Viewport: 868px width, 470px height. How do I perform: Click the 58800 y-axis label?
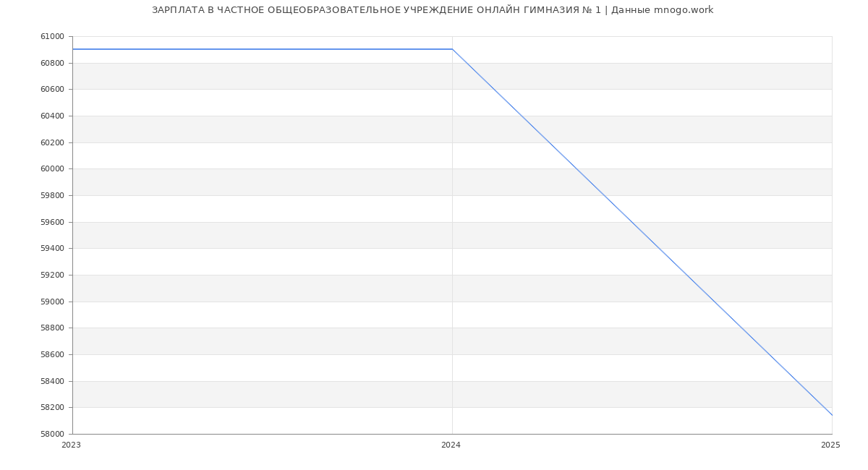(x=52, y=328)
